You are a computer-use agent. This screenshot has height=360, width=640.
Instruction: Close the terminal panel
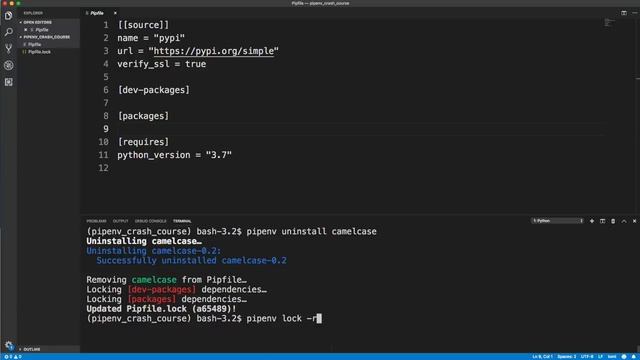tap(634, 221)
